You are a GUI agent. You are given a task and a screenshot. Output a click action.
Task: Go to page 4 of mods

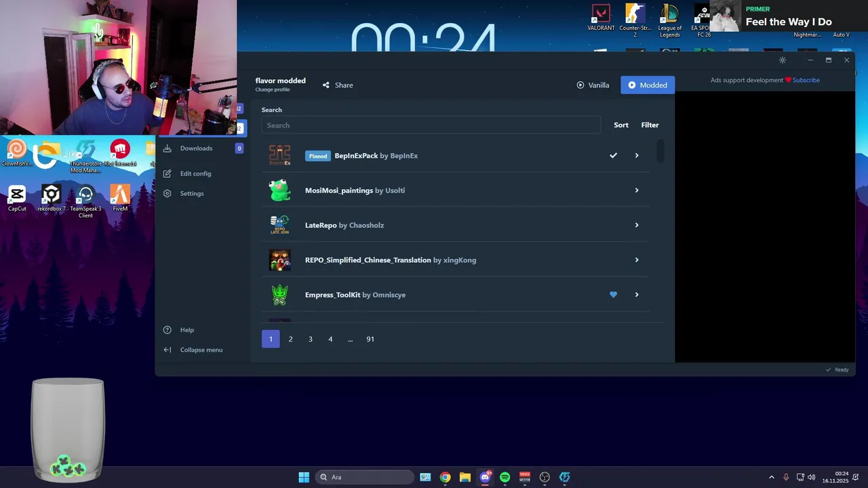tap(330, 339)
